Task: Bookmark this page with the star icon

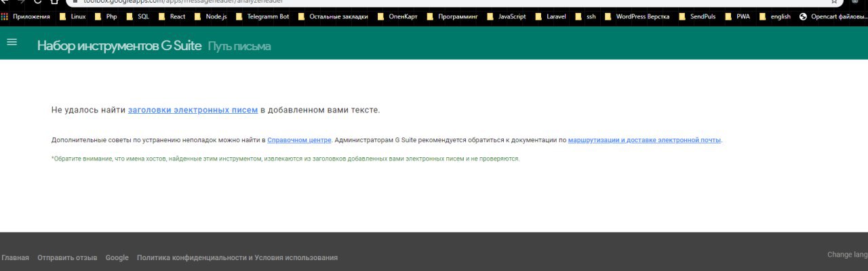Action: pyautogui.click(x=834, y=2)
